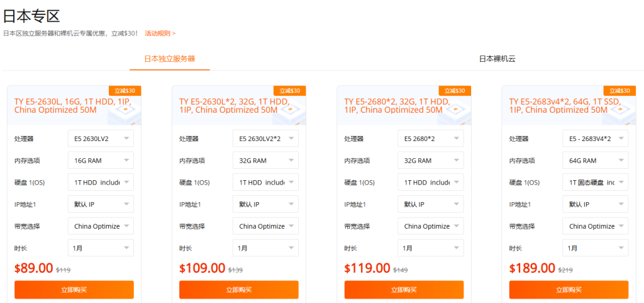Image resolution: width=644 pixels, height=303 pixels.
Task: Open the 活动规则 link
Action: tap(160, 33)
